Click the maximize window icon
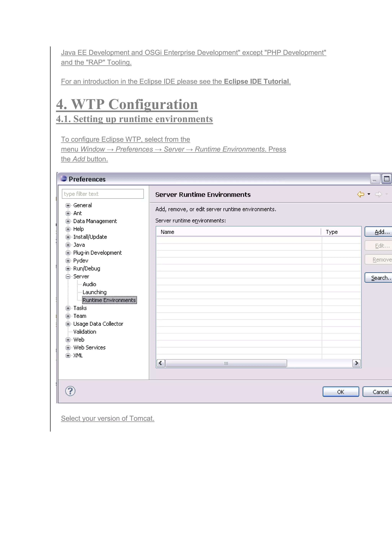The height and width of the screenshot is (554, 392). [x=386, y=179]
